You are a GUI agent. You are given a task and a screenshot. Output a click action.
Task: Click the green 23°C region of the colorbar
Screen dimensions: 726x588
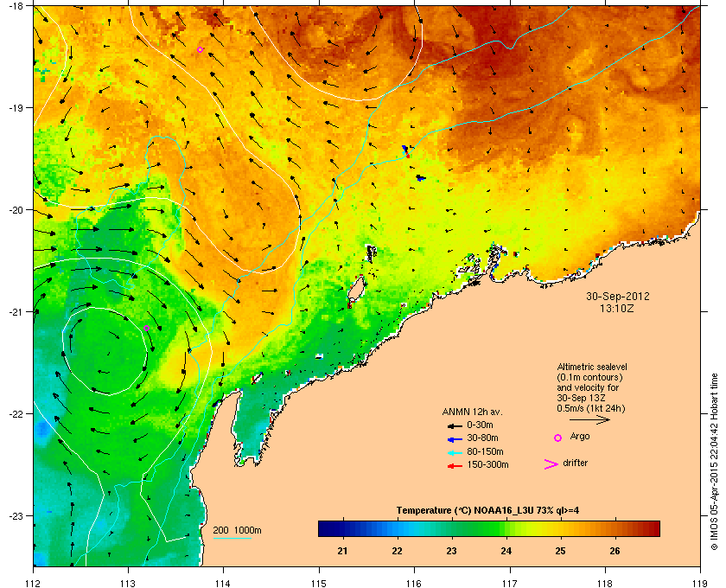click(x=452, y=528)
